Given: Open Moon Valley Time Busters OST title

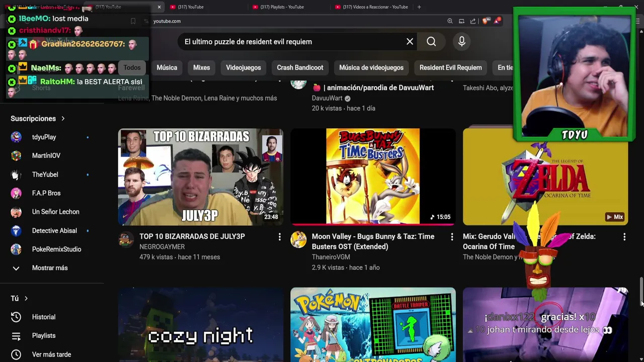Looking at the screenshot, I should pyautogui.click(x=373, y=241).
